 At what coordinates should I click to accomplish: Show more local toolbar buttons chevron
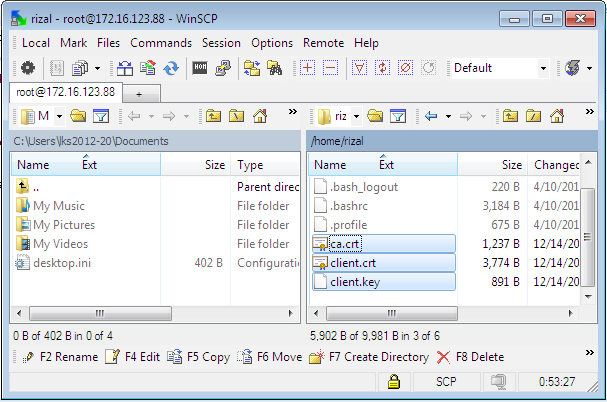pos(293,112)
